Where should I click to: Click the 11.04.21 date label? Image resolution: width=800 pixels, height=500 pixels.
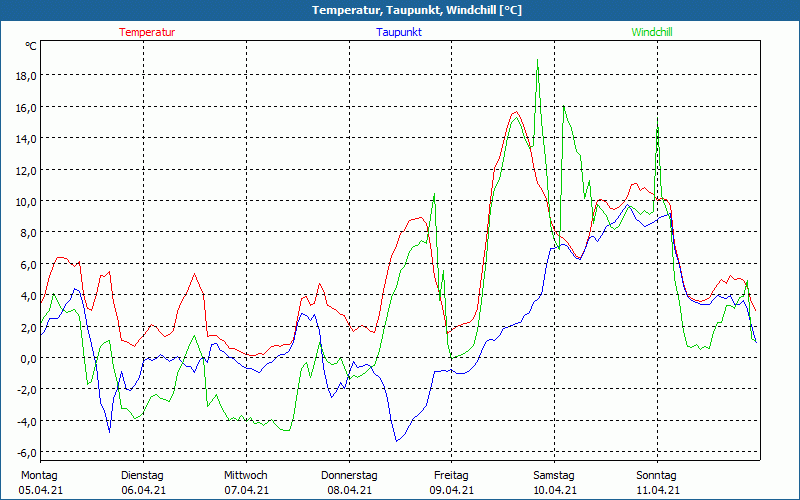point(658,490)
